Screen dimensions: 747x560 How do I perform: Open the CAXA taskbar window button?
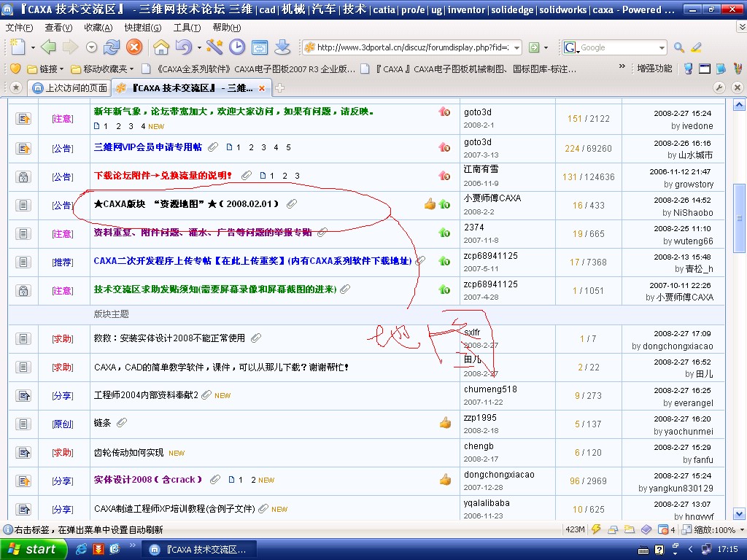click(198, 550)
